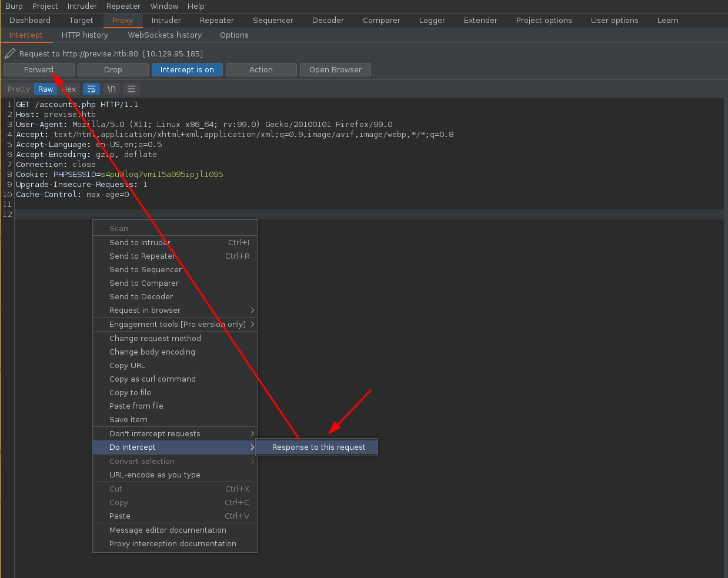This screenshot has height=578, width=728.
Task: Select Copy as curl command
Action: point(175,379)
